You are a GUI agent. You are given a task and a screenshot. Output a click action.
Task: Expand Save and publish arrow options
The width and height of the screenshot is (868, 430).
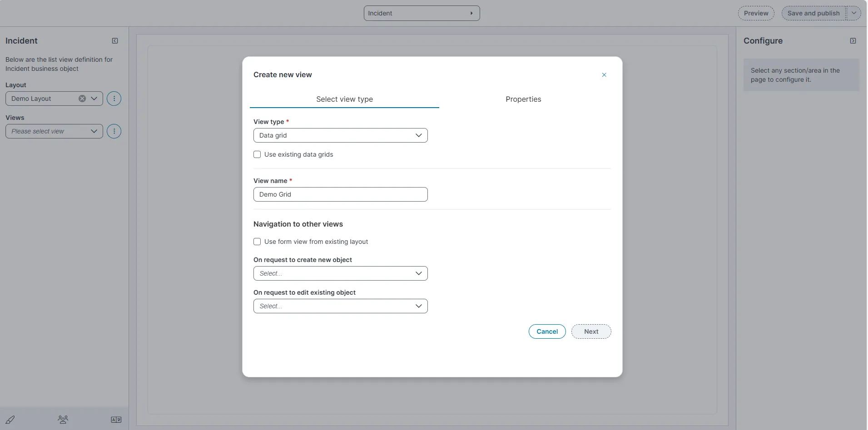(x=854, y=13)
